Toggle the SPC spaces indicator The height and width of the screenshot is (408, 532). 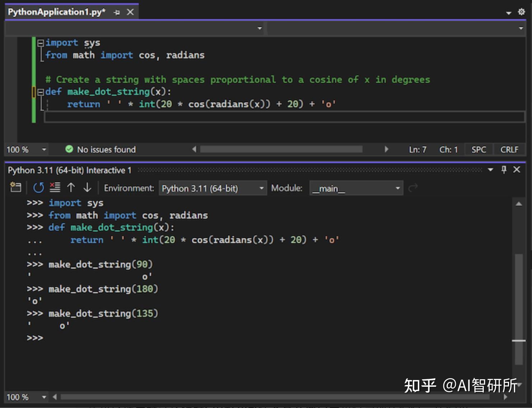click(479, 149)
